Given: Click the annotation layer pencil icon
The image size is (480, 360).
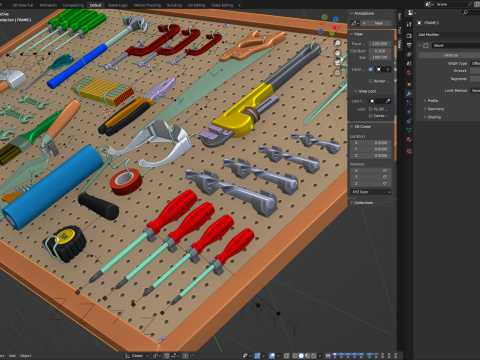Looking at the screenshot, I should pyautogui.click(x=355, y=23).
